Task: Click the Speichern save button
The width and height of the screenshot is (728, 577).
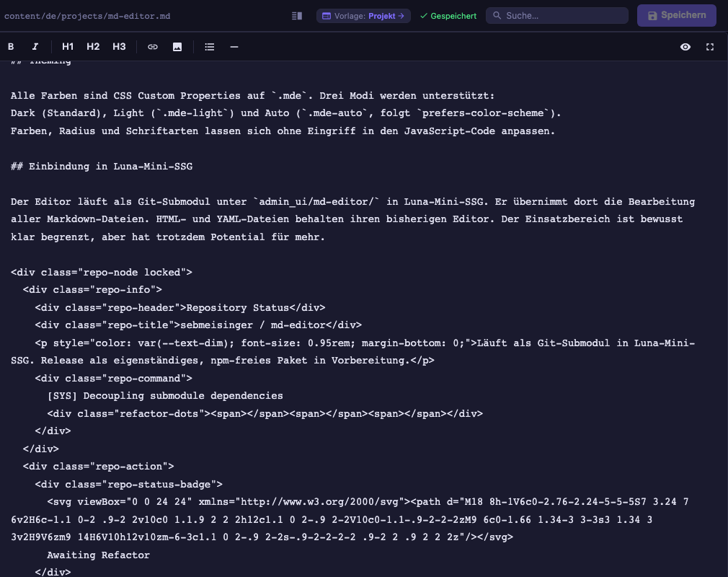Action: tap(677, 15)
